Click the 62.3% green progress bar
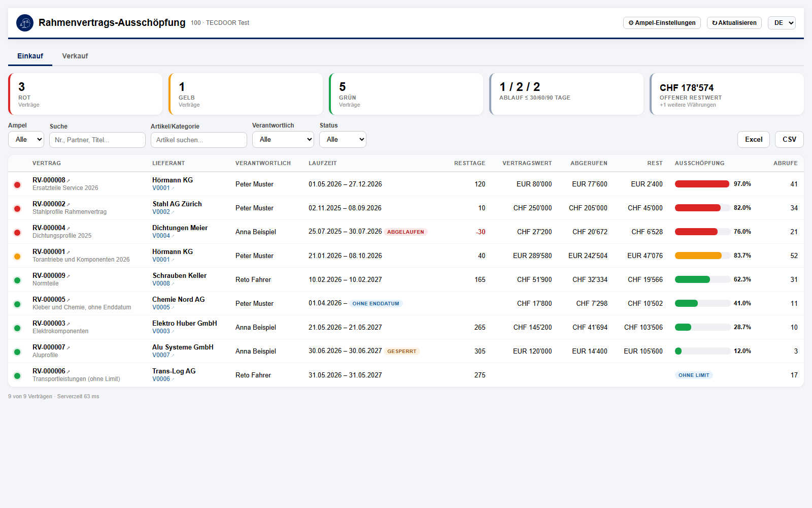812x508 pixels. coord(702,279)
